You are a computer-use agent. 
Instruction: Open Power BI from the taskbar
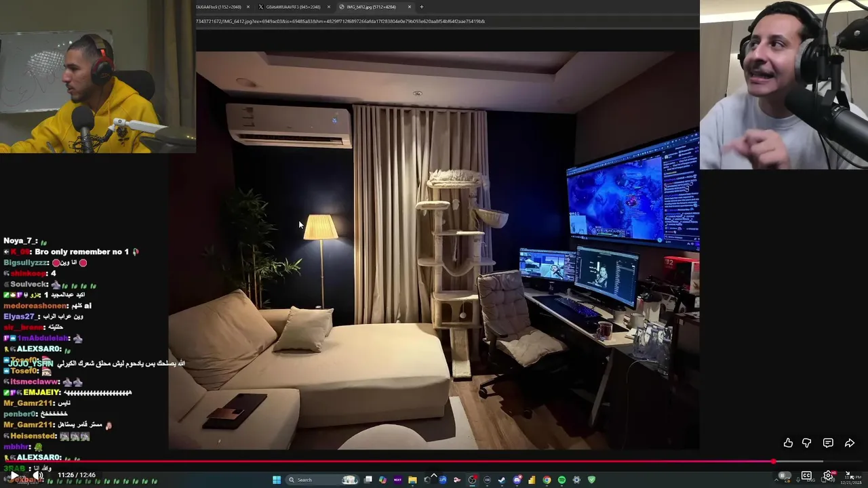pyautogui.click(x=532, y=480)
